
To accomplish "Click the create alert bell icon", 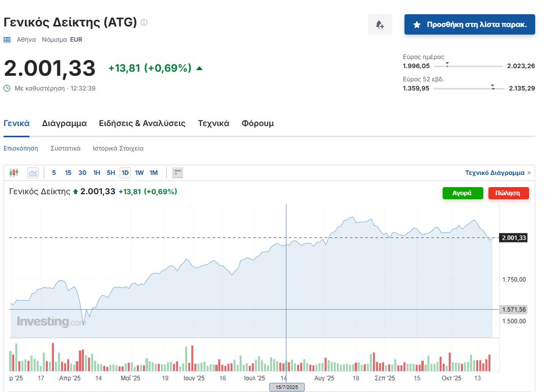I will pyautogui.click(x=380, y=24).
